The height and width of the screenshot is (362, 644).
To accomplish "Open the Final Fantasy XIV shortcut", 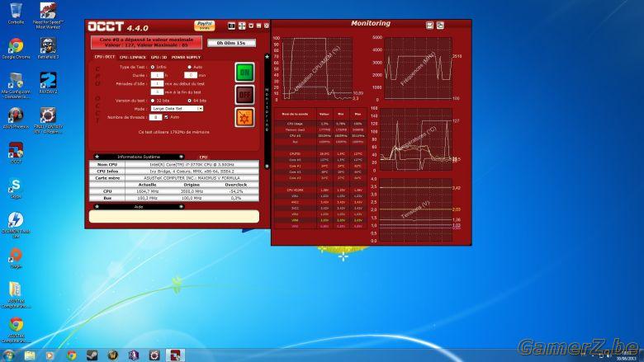I will (x=48, y=120).
